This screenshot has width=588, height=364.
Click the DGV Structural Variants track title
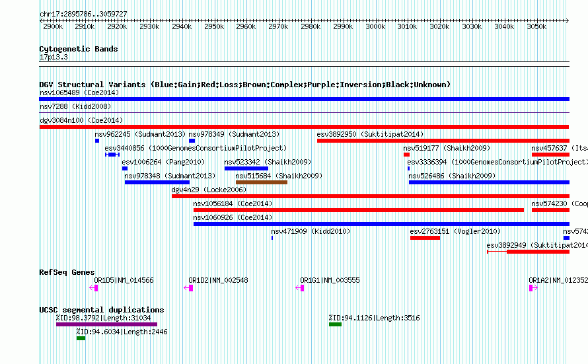pyautogui.click(x=245, y=85)
